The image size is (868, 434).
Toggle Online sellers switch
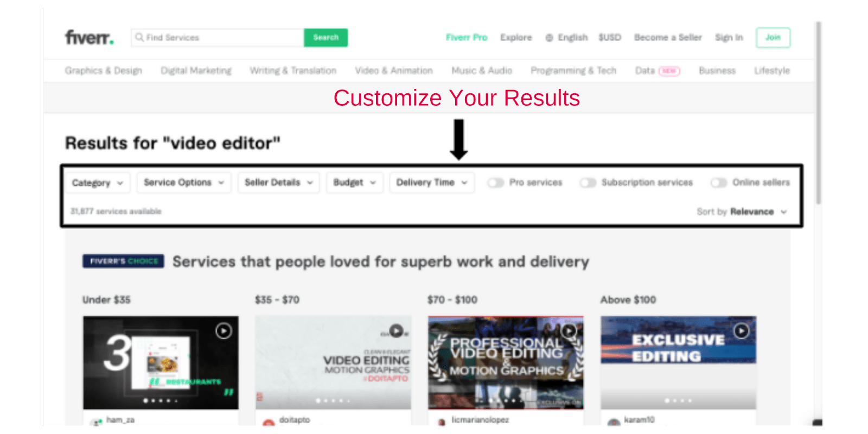click(719, 183)
